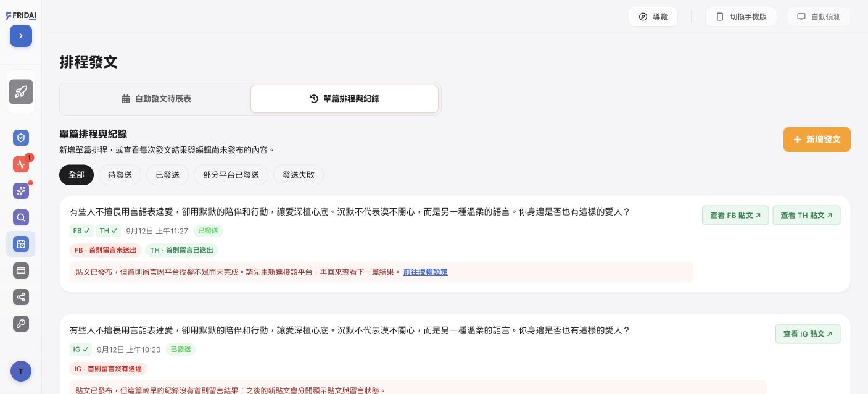
Task: Click the 新增發文 button
Action: click(x=817, y=140)
